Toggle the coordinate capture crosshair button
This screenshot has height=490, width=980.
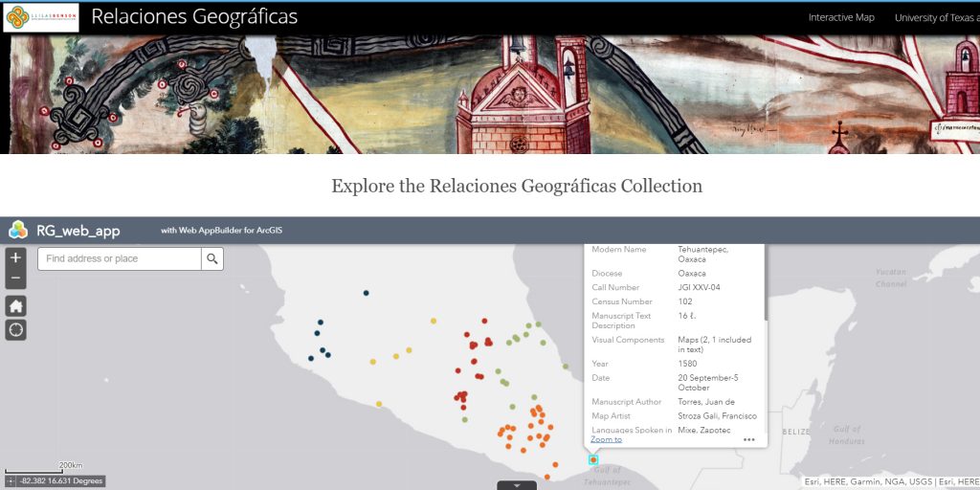click(x=11, y=480)
